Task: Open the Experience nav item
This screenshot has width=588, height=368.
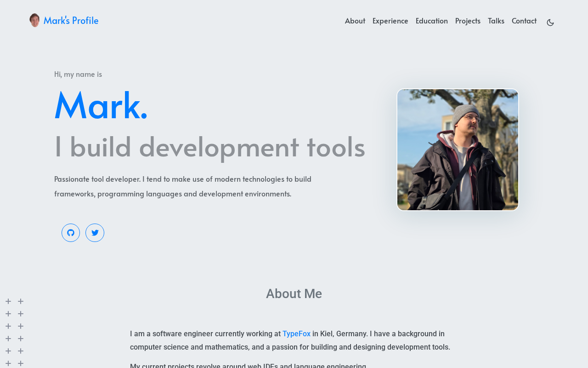Action: tap(390, 21)
